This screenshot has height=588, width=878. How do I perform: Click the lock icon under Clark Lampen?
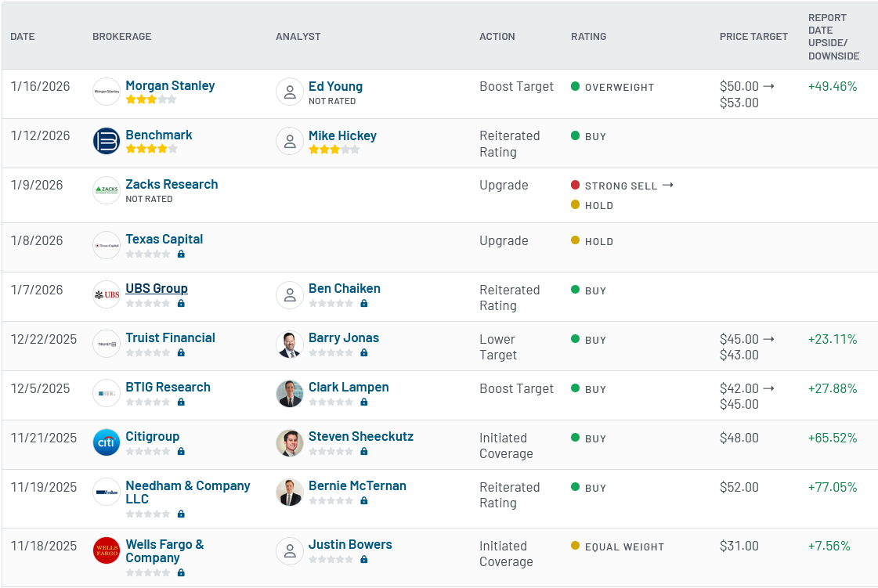[x=364, y=402]
